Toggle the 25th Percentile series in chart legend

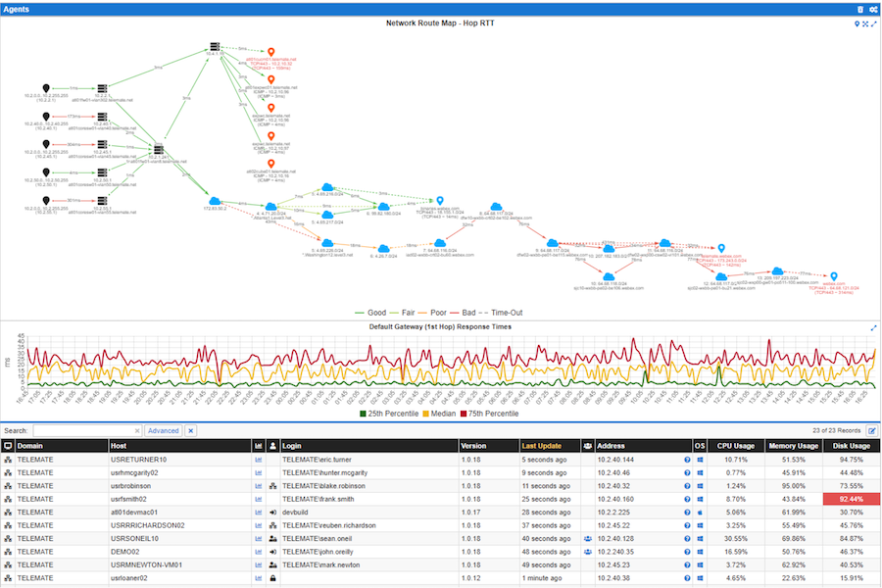coord(389,414)
